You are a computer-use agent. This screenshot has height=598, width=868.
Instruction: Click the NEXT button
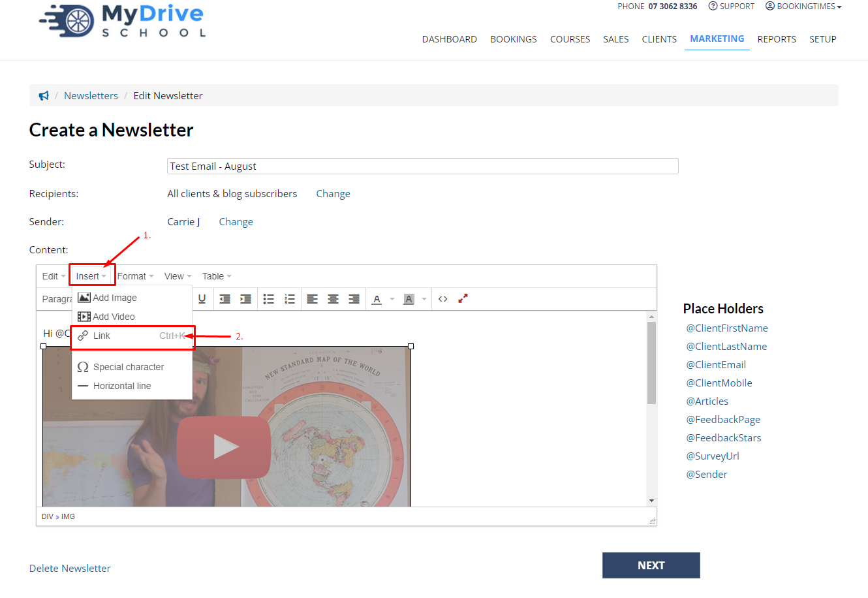click(x=651, y=565)
